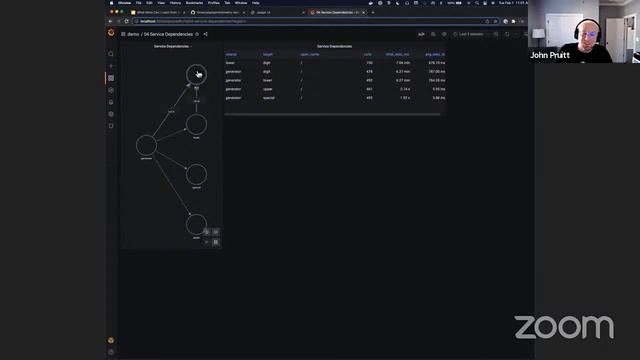The width and height of the screenshot is (640, 360).
Task: Open the Explore compass icon in sidebar
Action: (111, 90)
